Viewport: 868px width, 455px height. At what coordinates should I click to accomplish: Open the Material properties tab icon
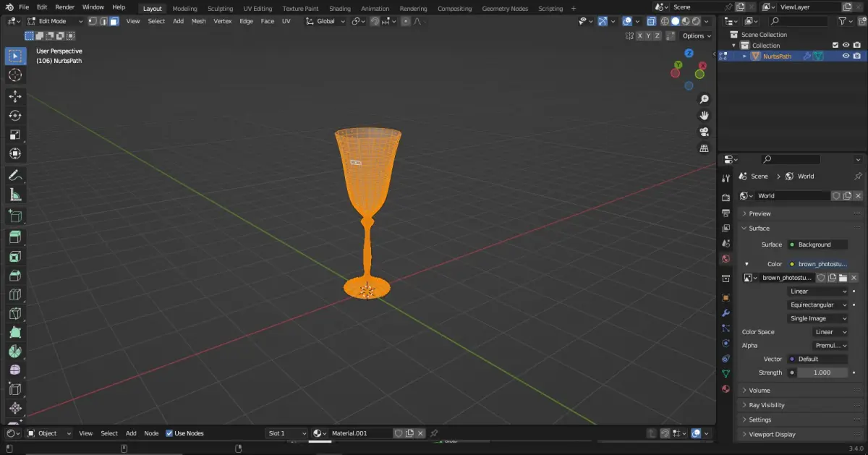click(x=726, y=388)
